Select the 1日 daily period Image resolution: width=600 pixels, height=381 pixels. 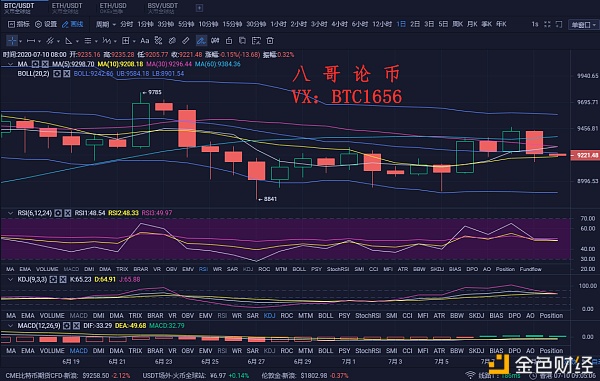pos(401,24)
